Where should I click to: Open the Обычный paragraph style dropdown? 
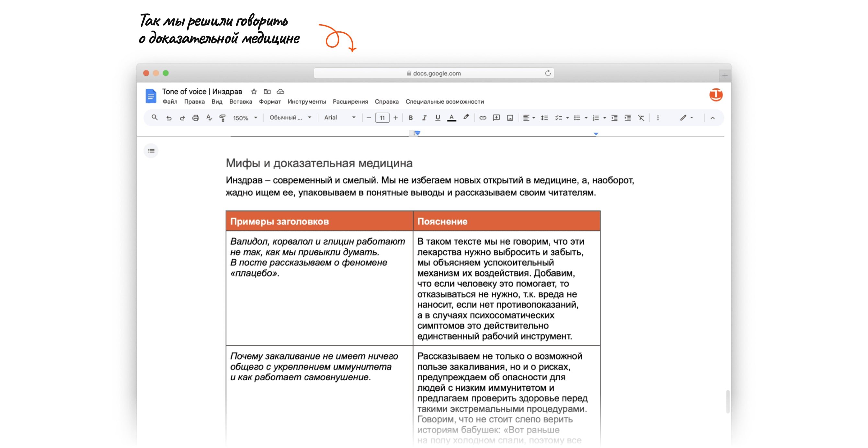290,118
